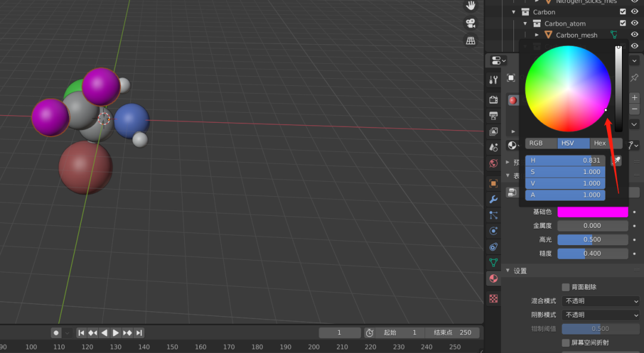The width and height of the screenshot is (644, 353).
Task: Toggle camera view with the camera icon
Action: [470, 23]
